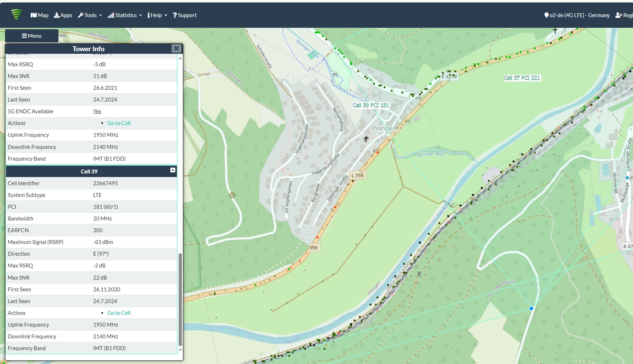The image size is (633, 364).
Task: Click the upper Go to Cell link
Action: coord(119,123)
